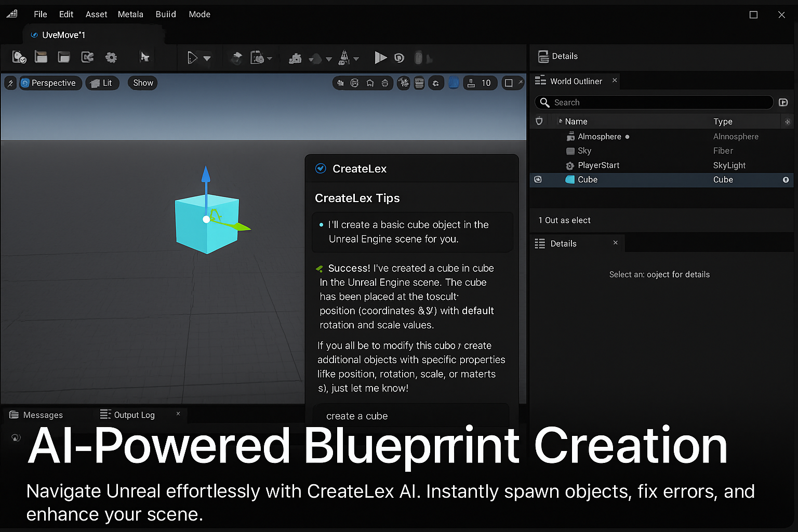Click the blue surface snapping icon
This screenshot has height=532, width=798.
point(454,83)
